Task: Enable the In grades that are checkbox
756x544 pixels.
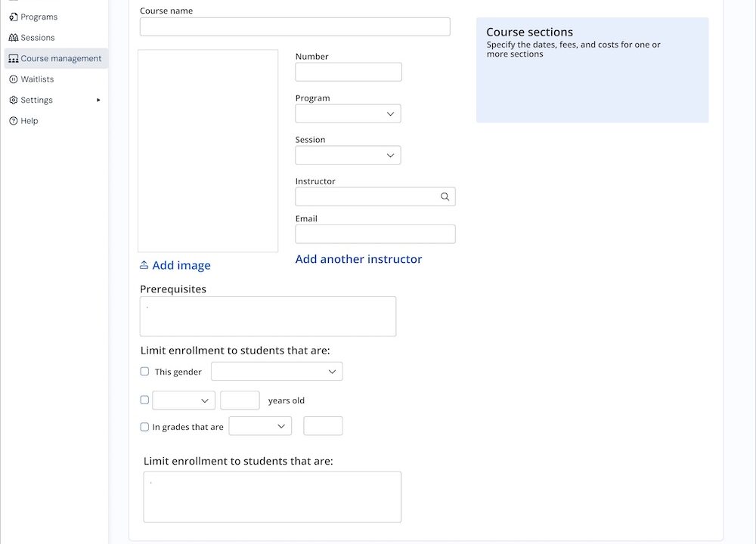Action: (x=144, y=426)
